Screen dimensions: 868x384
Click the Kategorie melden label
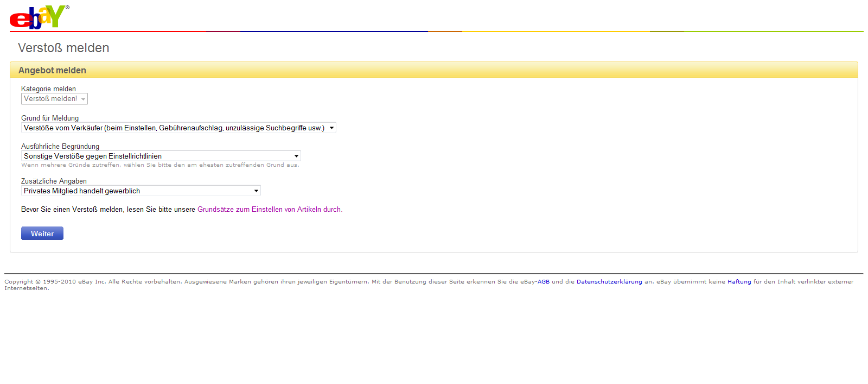point(48,89)
